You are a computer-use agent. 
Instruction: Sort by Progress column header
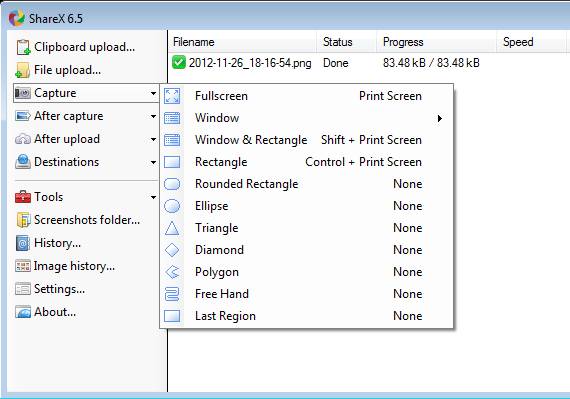click(x=437, y=42)
